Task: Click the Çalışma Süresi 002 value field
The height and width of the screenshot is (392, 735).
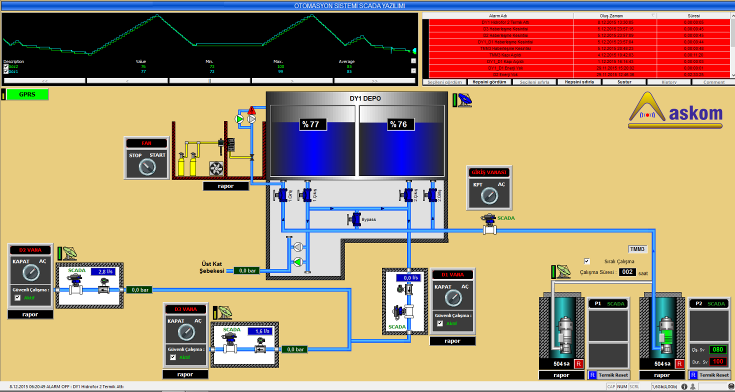Action: (x=627, y=272)
